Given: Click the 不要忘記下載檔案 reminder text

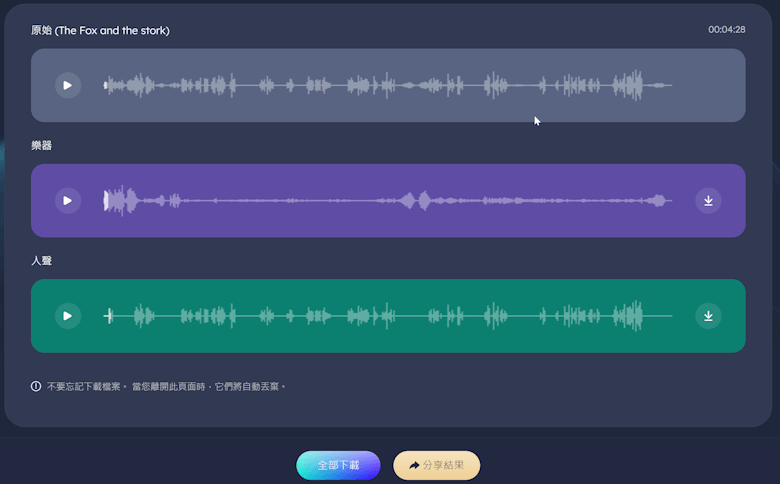Looking at the screenshot, I should 166,387.
